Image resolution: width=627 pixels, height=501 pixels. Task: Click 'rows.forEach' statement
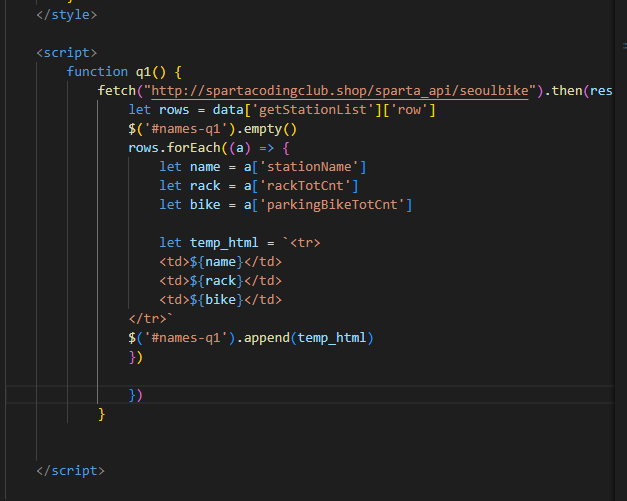pos(174,148)
